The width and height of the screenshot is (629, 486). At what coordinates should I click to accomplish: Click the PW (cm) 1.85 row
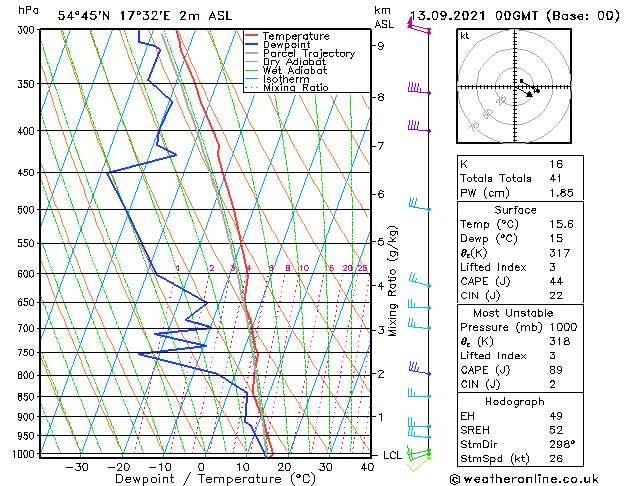coord(517,193)
